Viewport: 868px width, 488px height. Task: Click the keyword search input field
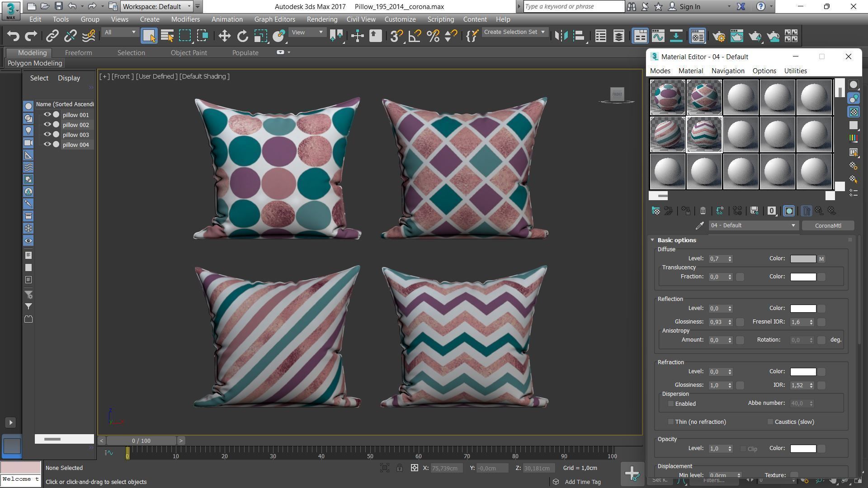pos(574,6)
